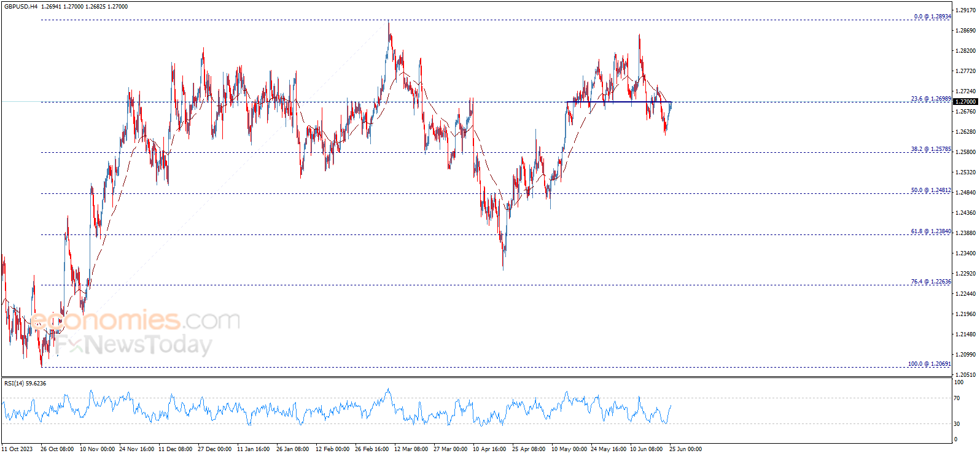Click the 27 Dec 00:00 time axis label

pos(215,449)
